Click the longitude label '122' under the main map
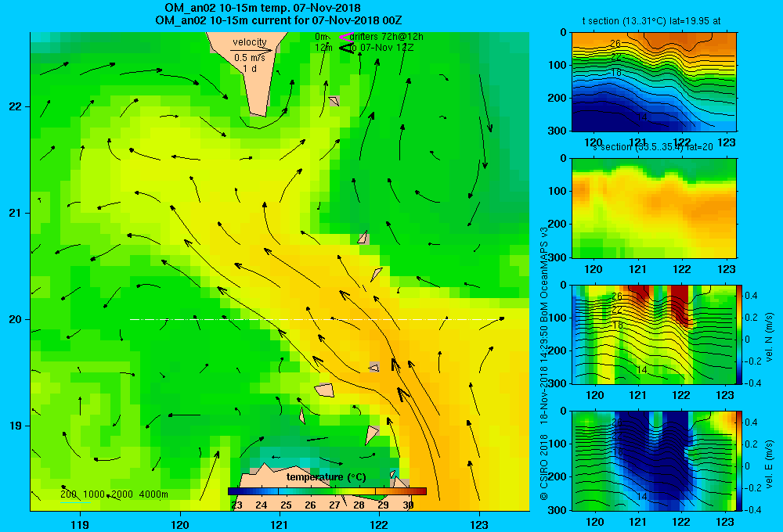The width and height of the screenshot is (783, 532). tap(379, 524)
